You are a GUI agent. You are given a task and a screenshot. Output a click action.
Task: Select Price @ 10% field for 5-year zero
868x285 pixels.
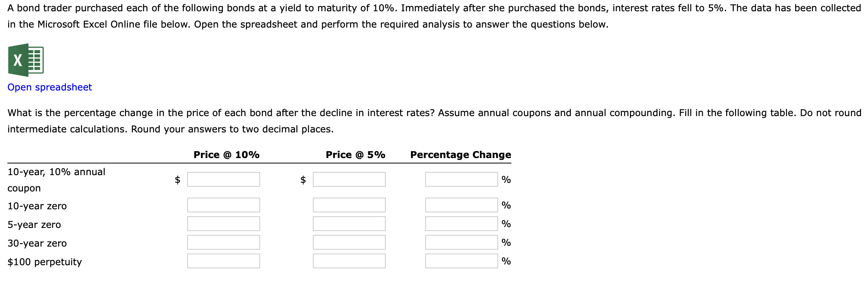[x=224, y=224]
